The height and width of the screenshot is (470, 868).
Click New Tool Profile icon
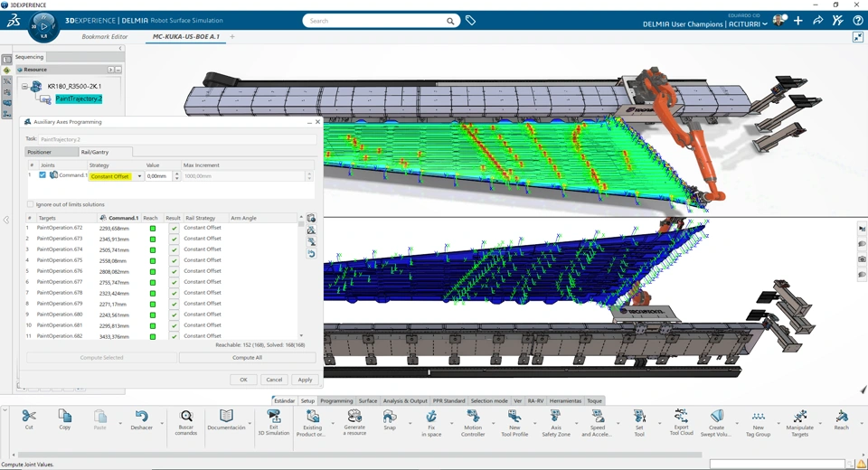point(514,417)
